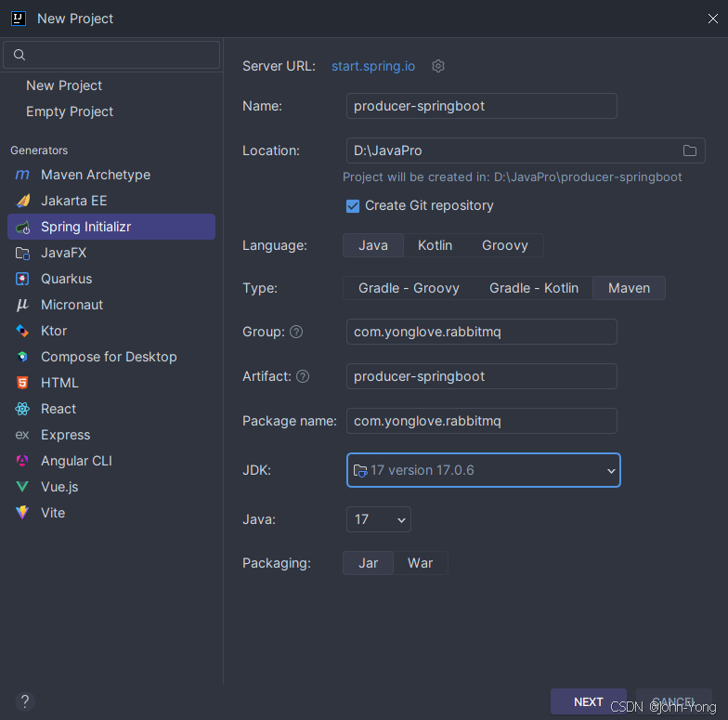Choose Gradle - Groovy build type
The image size is (728, 720).
point(409,288)
